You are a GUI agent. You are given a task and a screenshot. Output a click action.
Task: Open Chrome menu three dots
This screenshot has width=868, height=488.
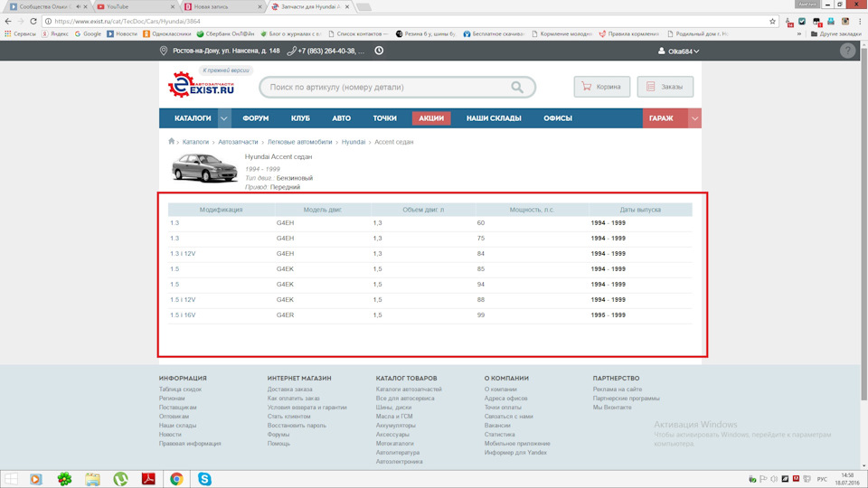tap(860, 21)
